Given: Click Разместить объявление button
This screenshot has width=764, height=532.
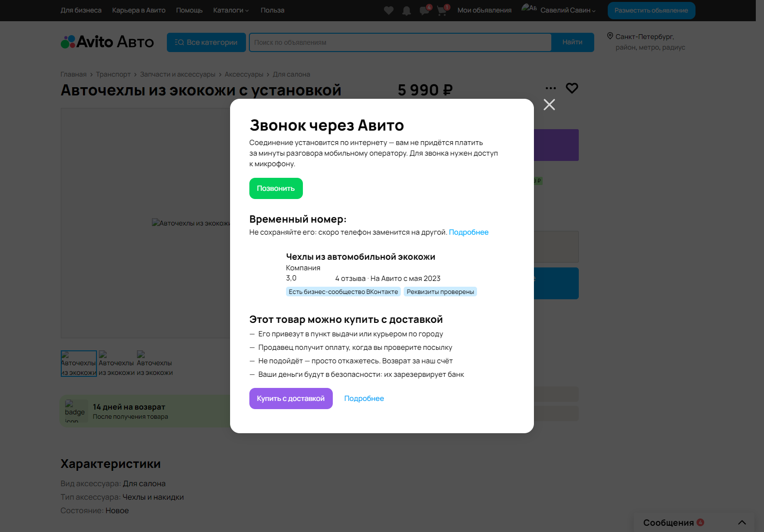Looking at the screenshot, I should tap(651, 11).
